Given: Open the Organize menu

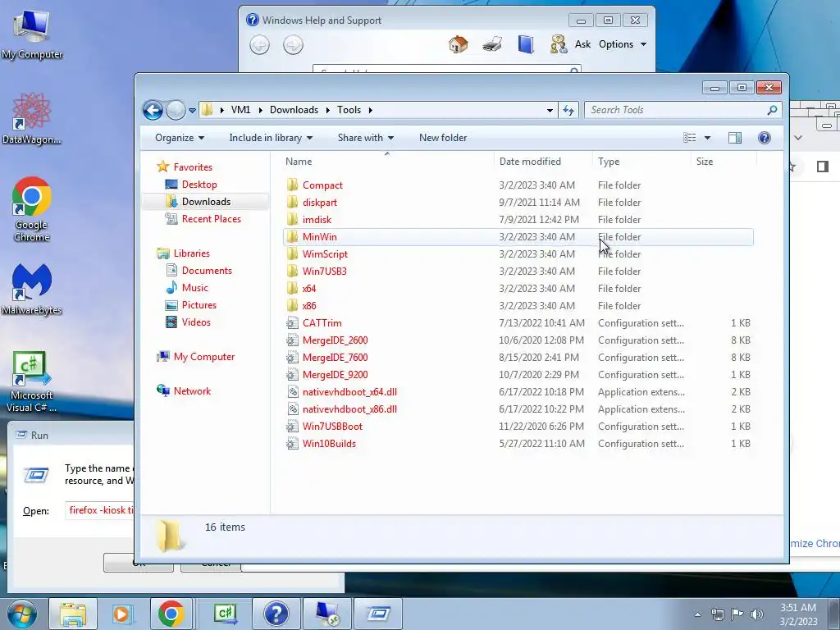Looking at the screenshot, I should click(180, 138).
